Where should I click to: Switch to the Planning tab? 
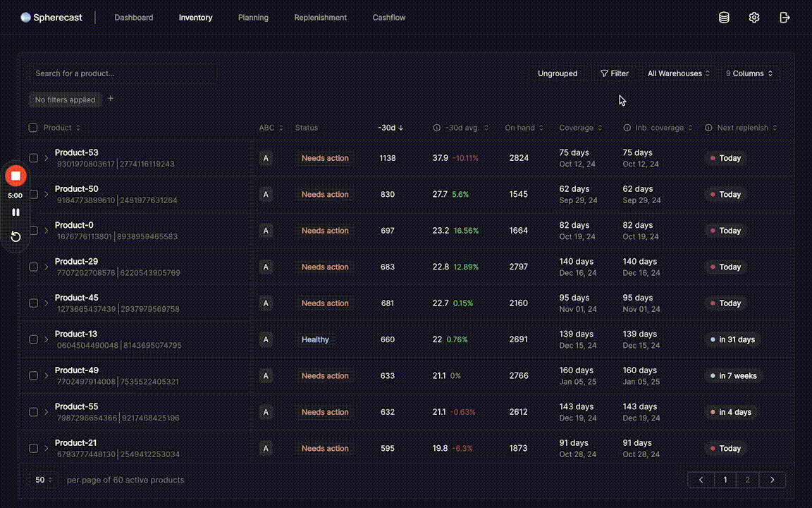coord(253,18)
